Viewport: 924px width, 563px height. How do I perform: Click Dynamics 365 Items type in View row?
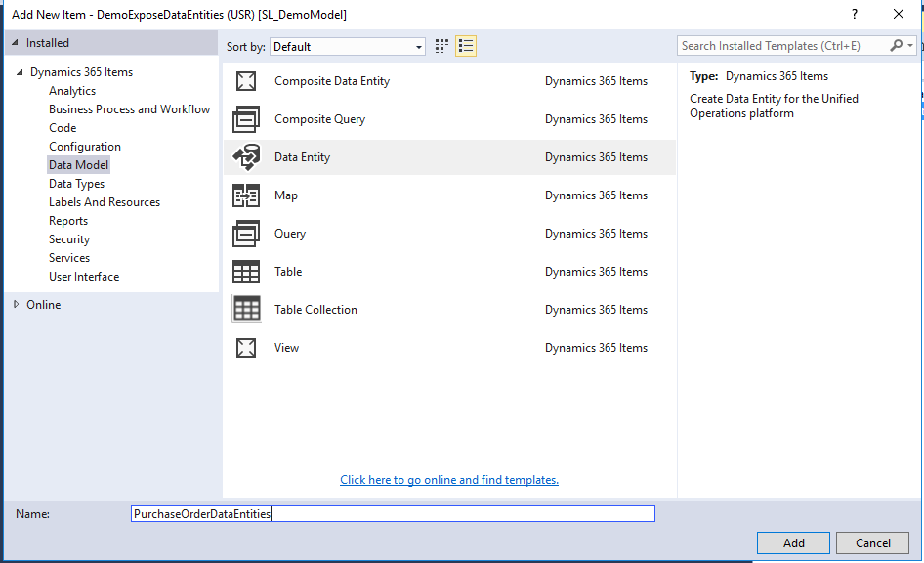tap(596, 348)
